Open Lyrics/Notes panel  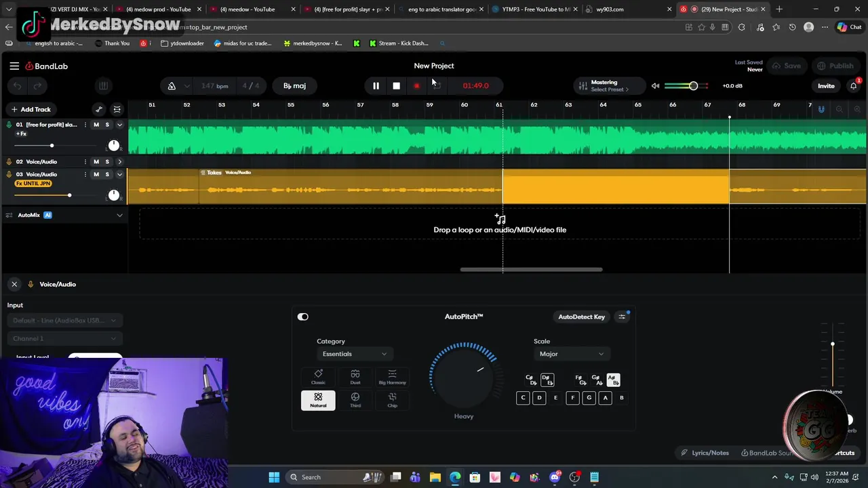click(705, 453)
